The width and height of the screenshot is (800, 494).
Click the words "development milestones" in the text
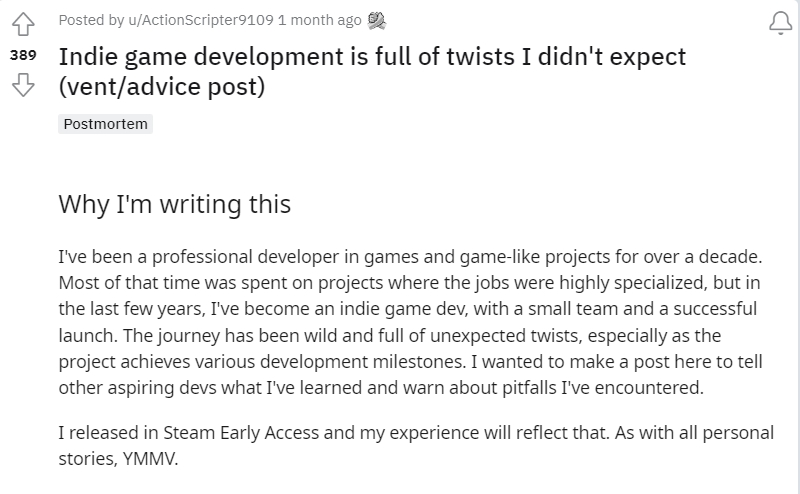(363, 361)
